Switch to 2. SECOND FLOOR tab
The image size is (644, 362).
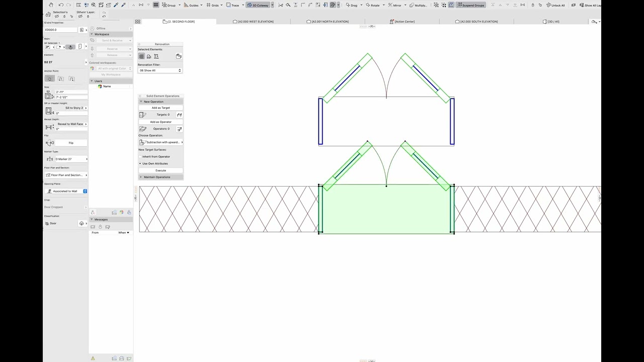pos(179,22)
